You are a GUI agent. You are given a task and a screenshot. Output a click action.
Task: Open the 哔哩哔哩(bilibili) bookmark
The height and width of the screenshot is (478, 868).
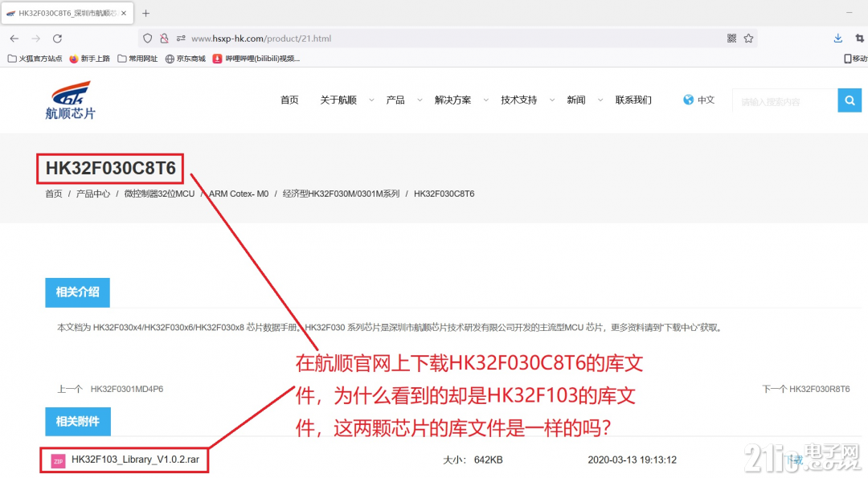(x=256, y=59)
